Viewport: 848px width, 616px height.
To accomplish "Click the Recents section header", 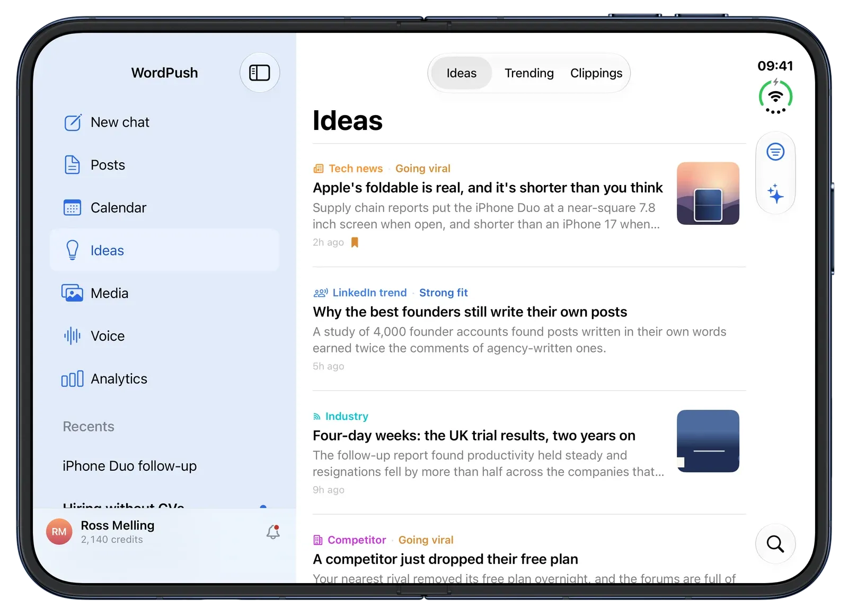I will coord(89,427).
